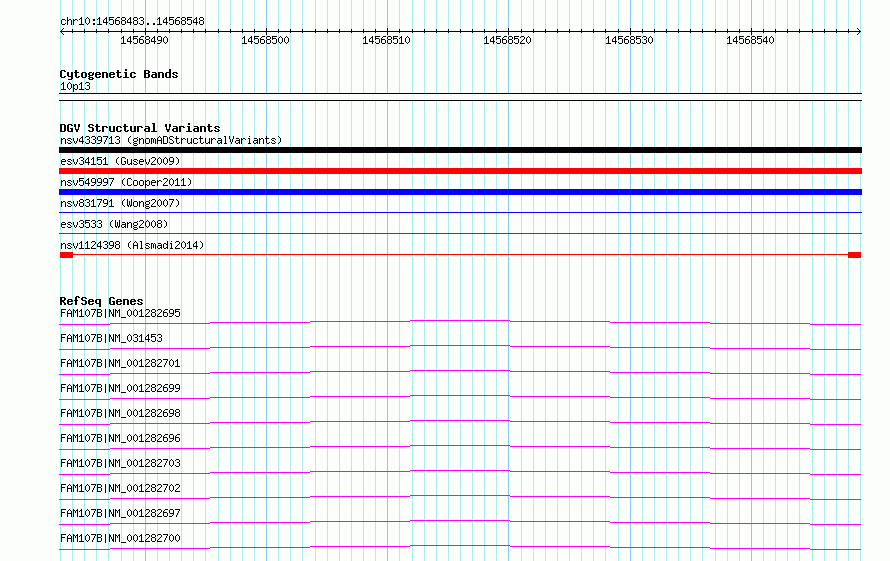Click the magenta intron line of NM_031453
The width and height of the screenshot is (890, 561).
[x=460, y=346]
